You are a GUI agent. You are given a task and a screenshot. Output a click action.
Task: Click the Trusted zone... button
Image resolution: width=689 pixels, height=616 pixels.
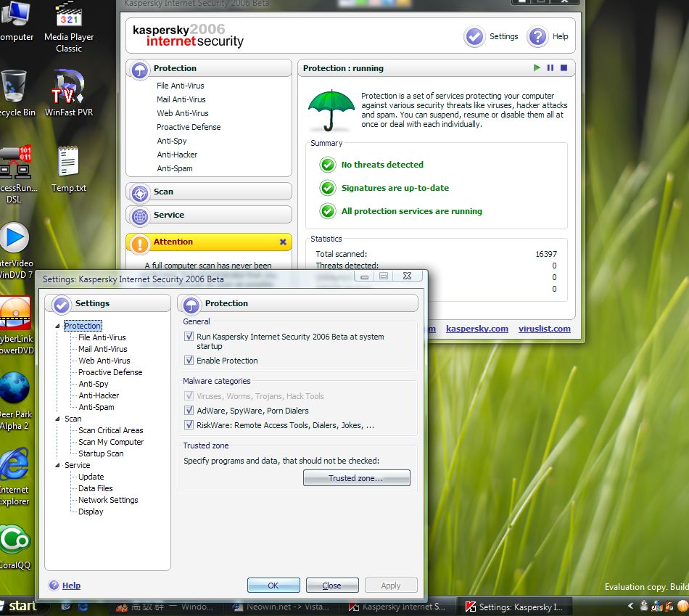(356, 478)
